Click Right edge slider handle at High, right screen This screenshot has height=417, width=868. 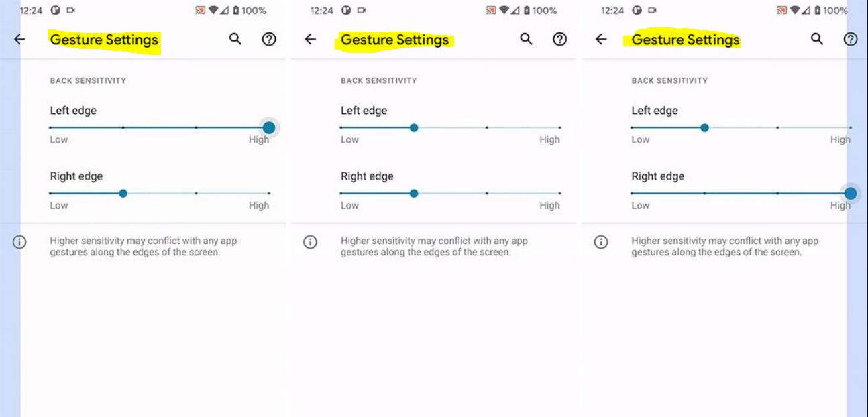point(851,193)
